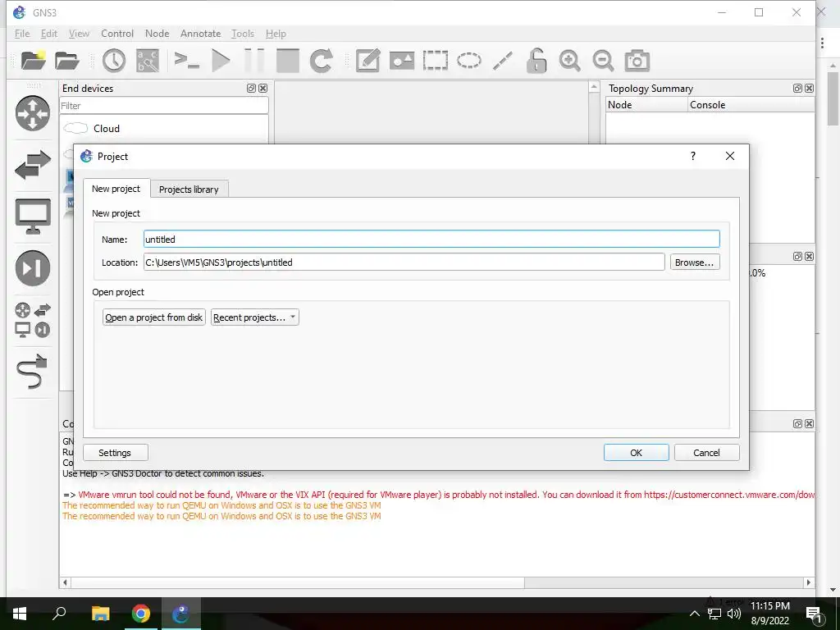Screen dimensions: 840x630
Task: Click the End devices Filter field
Action: coord(164,106)
